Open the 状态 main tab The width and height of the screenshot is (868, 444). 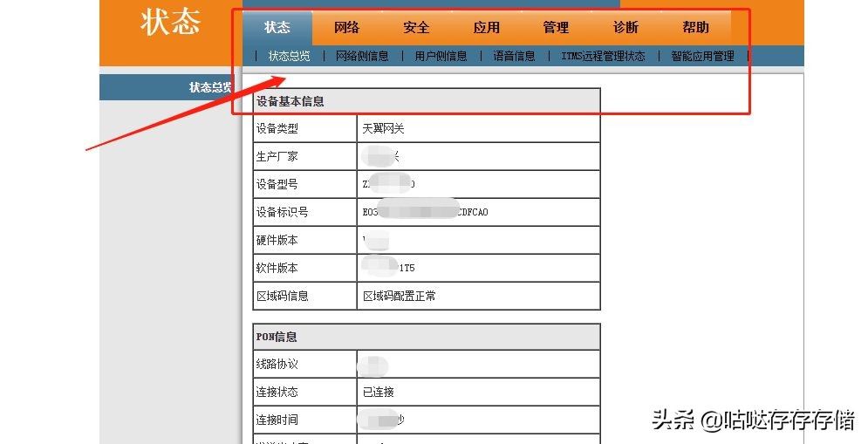pyautogui.click(x=277, y=27)
